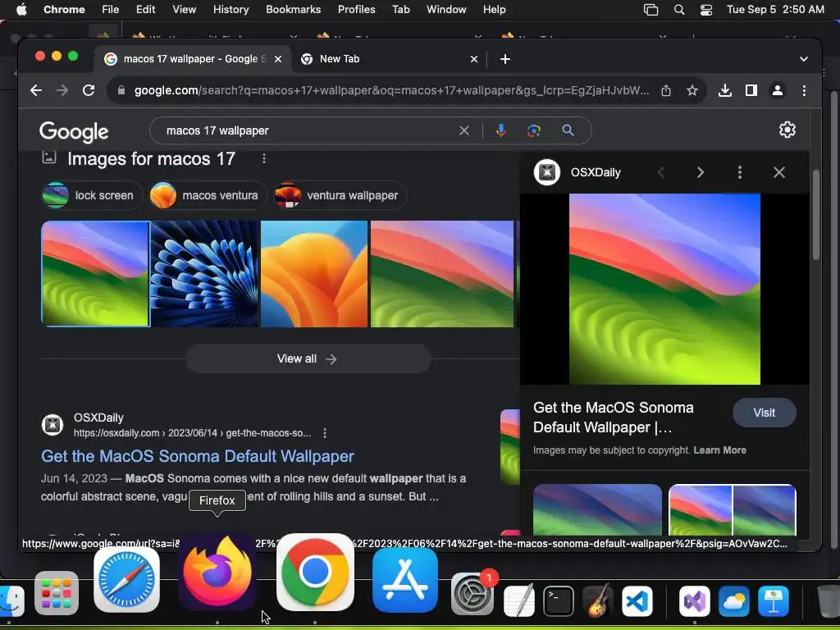Open Launchpad from the dock
840x630 pixels.
[57, 593]
